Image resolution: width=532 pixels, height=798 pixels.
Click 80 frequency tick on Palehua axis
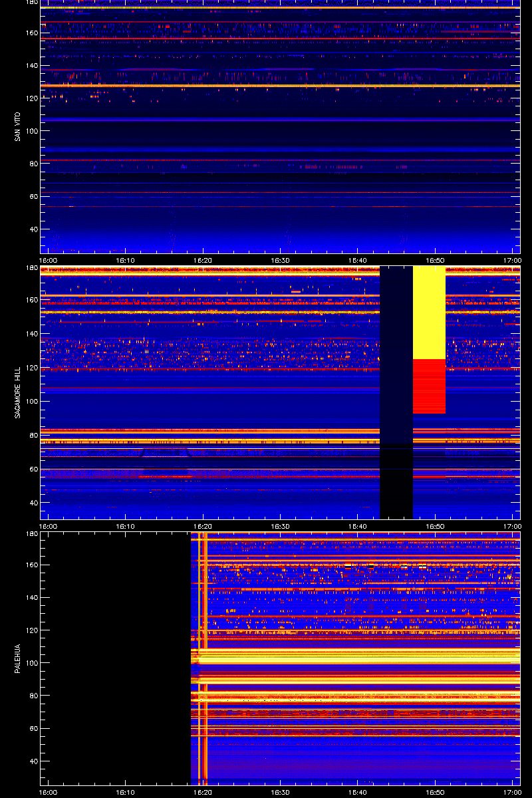click(x=33, y=696)
